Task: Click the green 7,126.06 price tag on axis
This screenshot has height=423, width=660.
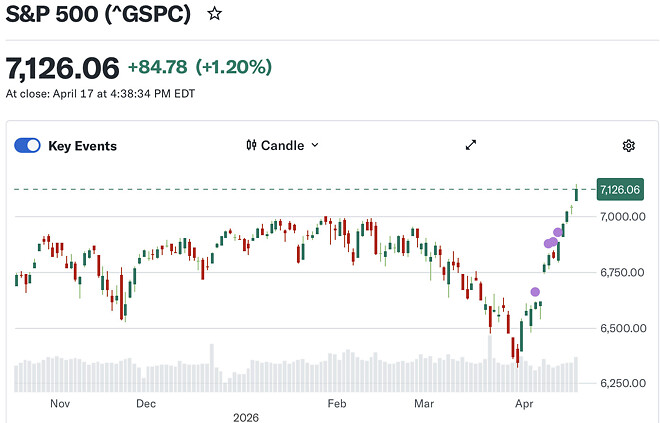Action: tap(618, 189)
